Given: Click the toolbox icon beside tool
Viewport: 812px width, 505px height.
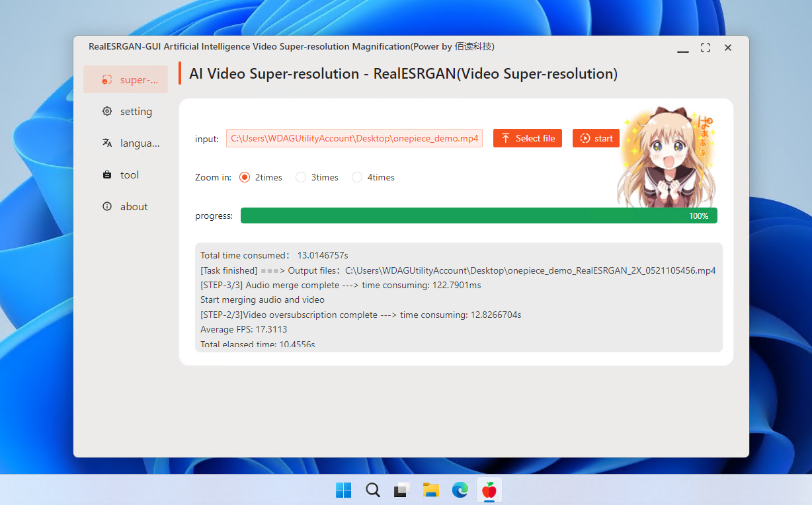Looking at the screenshot, I should [107, 175].
